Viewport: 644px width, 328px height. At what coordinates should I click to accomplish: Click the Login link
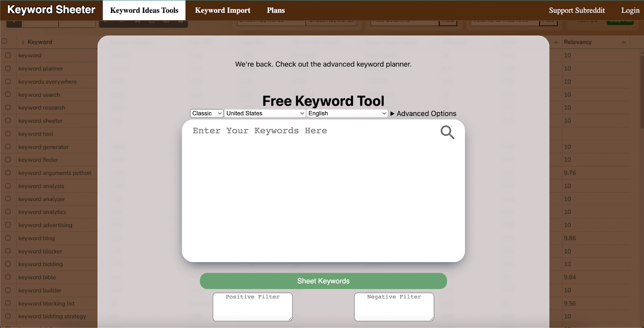tap(630, 10)
